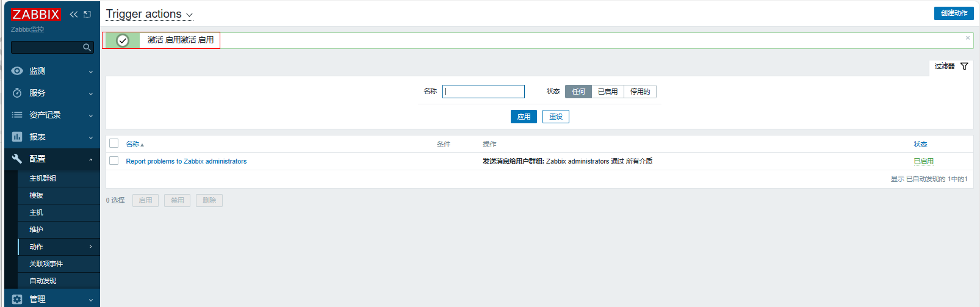
Task: Open the 监测 monitoring eye icon menu
Action: click(x=17, y=71)
